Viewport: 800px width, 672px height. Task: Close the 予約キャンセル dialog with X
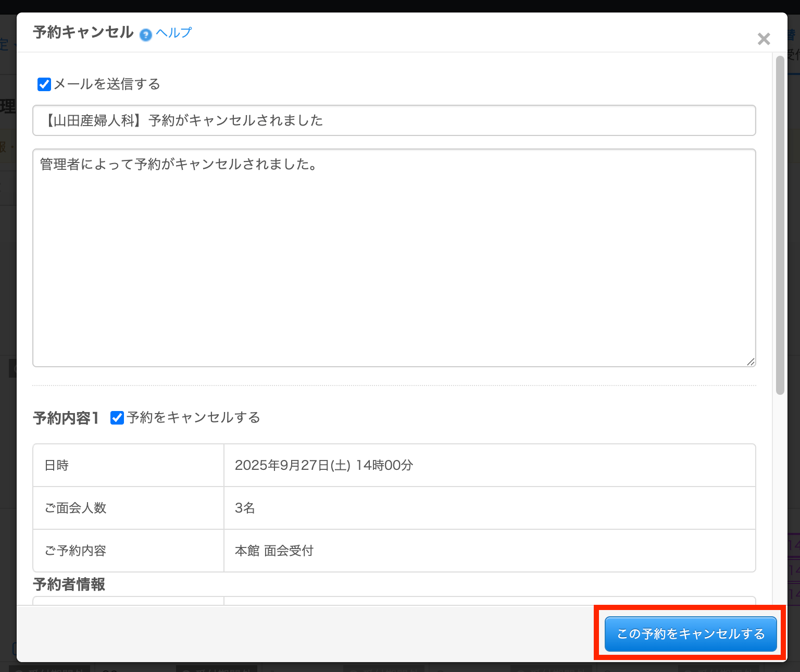click(764, 39)
